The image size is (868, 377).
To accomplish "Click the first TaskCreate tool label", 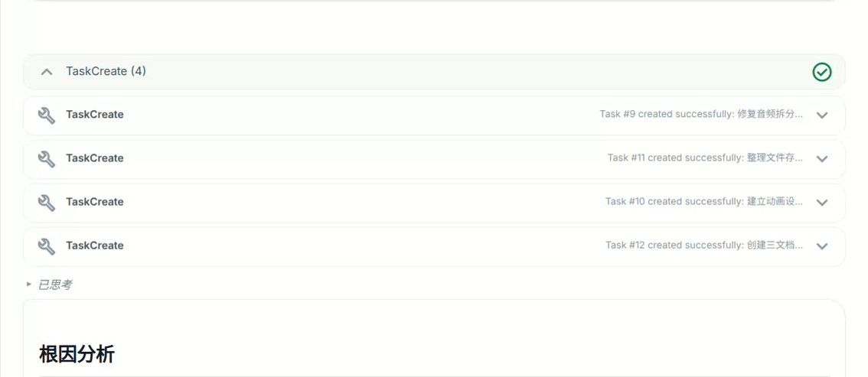I will click(95, 115).
